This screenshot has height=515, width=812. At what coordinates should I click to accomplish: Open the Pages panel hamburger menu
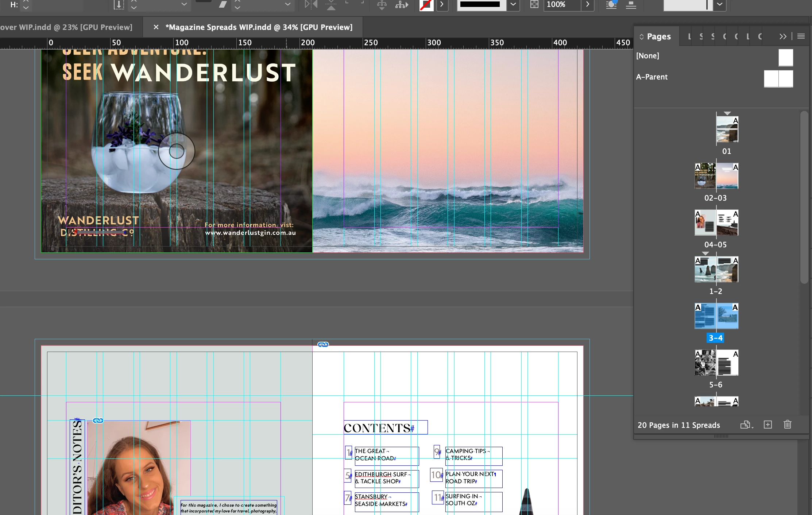tap(801, 36)
